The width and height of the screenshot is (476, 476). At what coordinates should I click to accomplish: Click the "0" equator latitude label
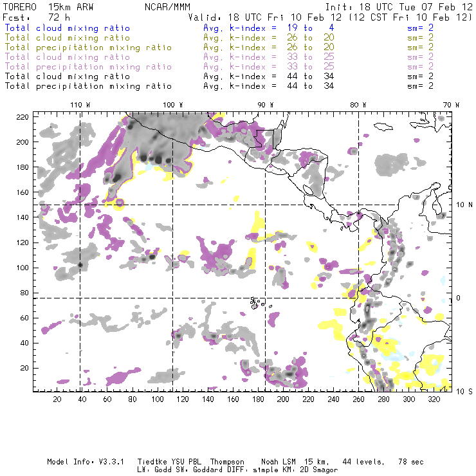pyautogui.click(x=459, y=298)
